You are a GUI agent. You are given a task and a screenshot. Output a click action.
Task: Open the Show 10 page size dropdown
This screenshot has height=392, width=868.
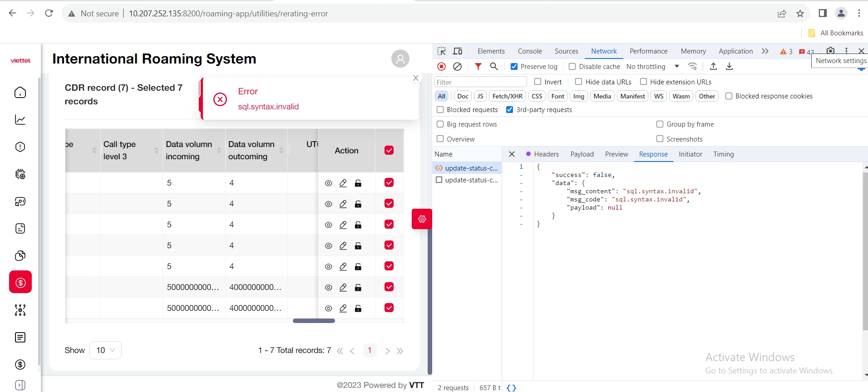[106, 350]
